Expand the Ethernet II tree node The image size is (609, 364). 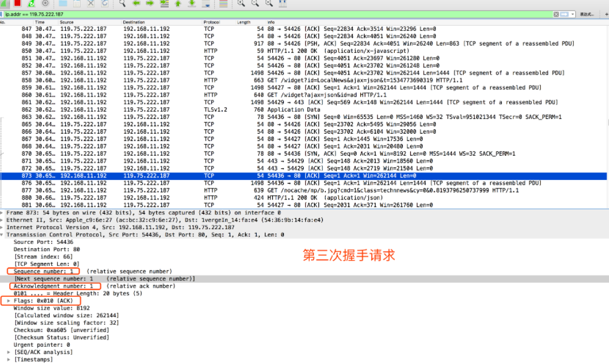click(x=2, y=220)
